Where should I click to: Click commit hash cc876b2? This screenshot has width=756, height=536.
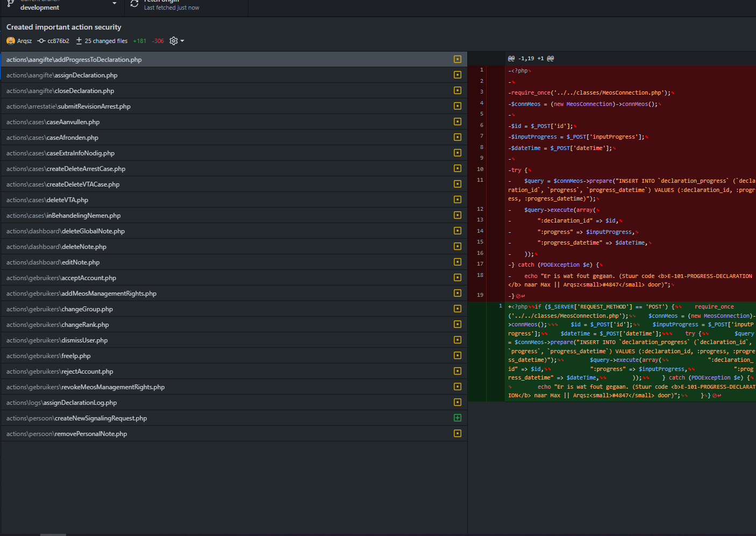pos(58,41)
